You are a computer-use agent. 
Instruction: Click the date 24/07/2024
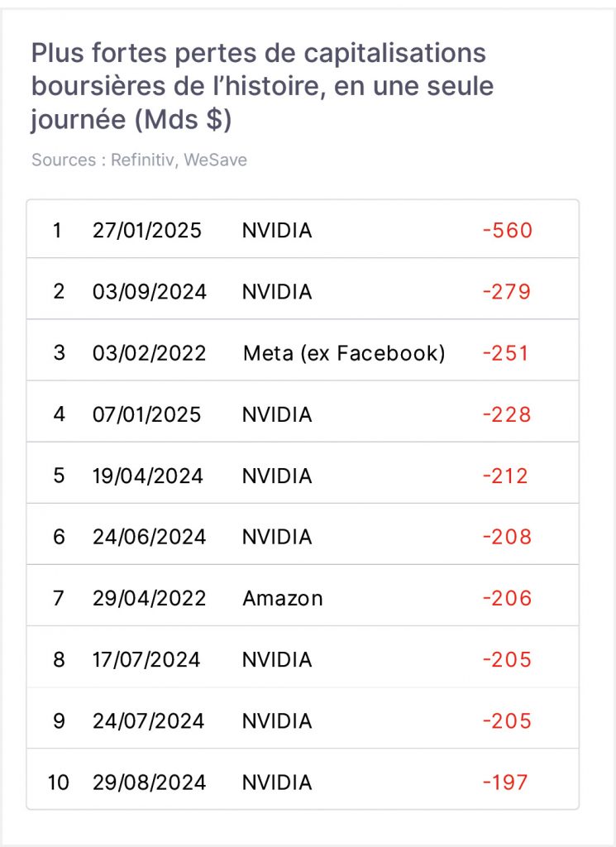(x=148, y=721)
